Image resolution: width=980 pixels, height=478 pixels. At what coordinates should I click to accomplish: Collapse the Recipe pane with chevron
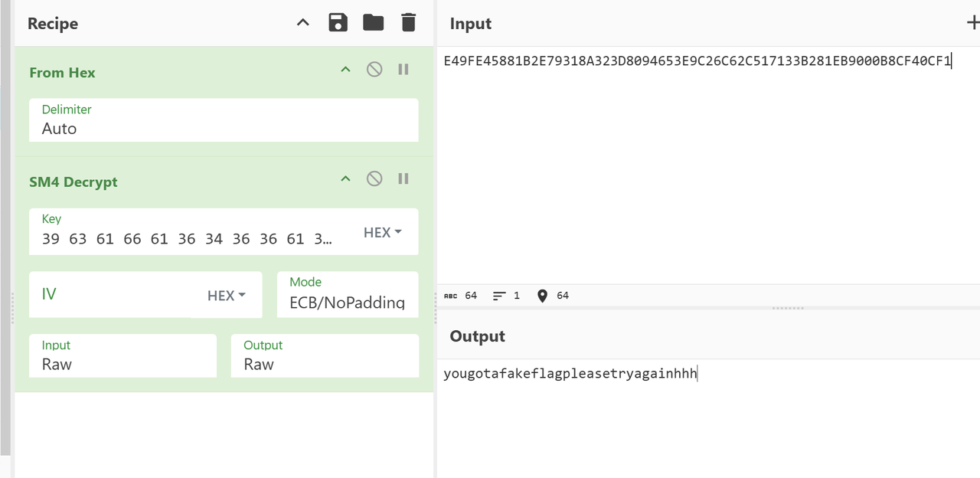(x=303, y=23)
